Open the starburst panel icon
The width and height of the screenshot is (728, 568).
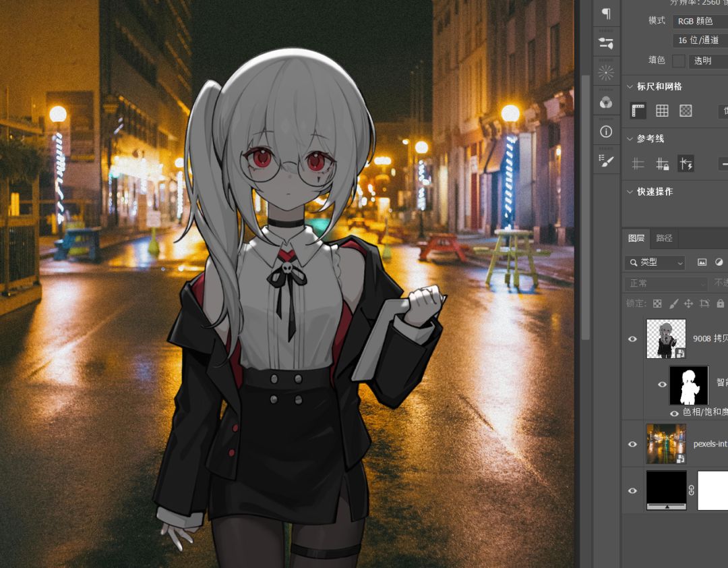click(606, 72)
